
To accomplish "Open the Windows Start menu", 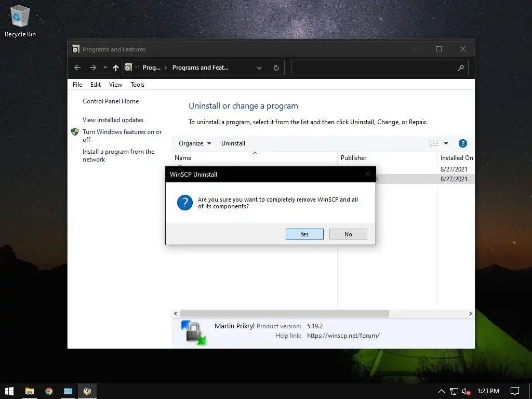I will (x=9, y=391).
